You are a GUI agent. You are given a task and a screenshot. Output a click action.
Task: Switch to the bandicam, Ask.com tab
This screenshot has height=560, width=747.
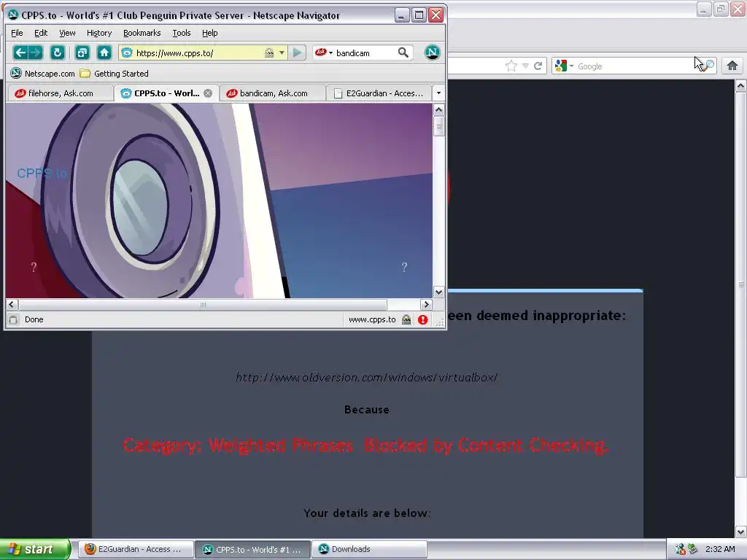point(273,93)
